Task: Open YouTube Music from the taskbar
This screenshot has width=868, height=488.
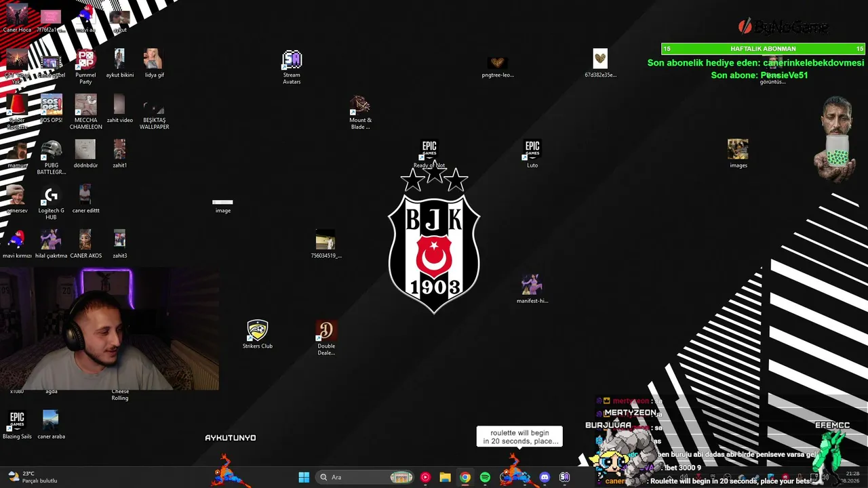Action: click(425, 477)
